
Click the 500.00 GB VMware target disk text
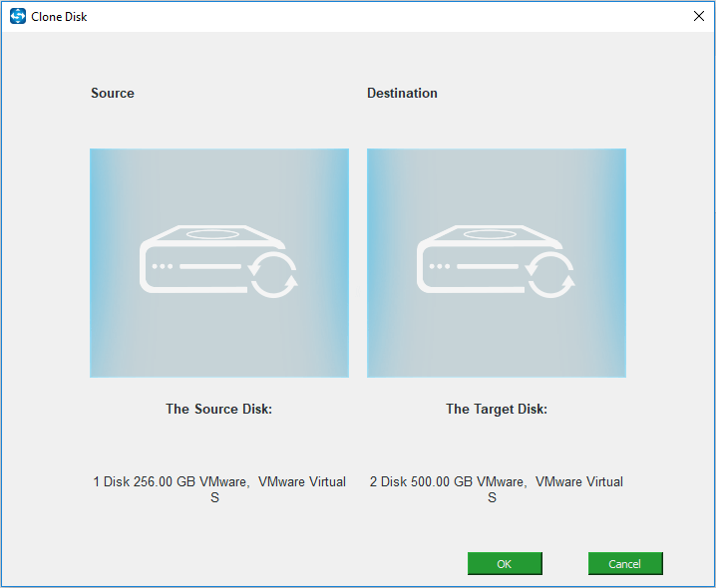click(x=496, y=482)
